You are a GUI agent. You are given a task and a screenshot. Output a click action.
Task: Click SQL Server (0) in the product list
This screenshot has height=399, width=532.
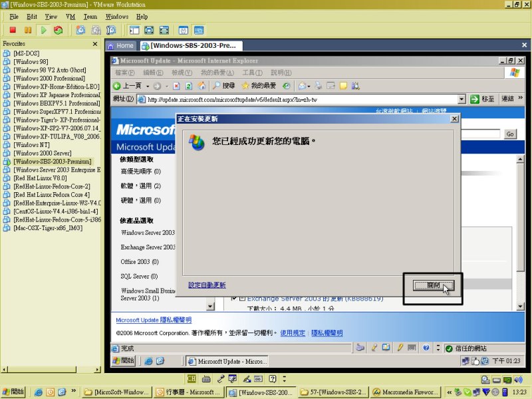140,276
